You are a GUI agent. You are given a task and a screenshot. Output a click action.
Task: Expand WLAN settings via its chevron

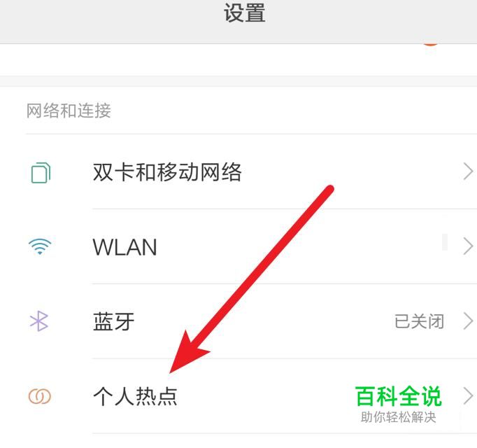468,246
